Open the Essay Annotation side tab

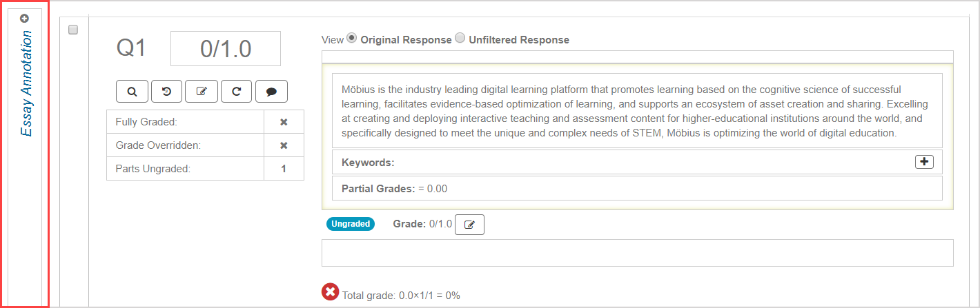click(26, 83)
